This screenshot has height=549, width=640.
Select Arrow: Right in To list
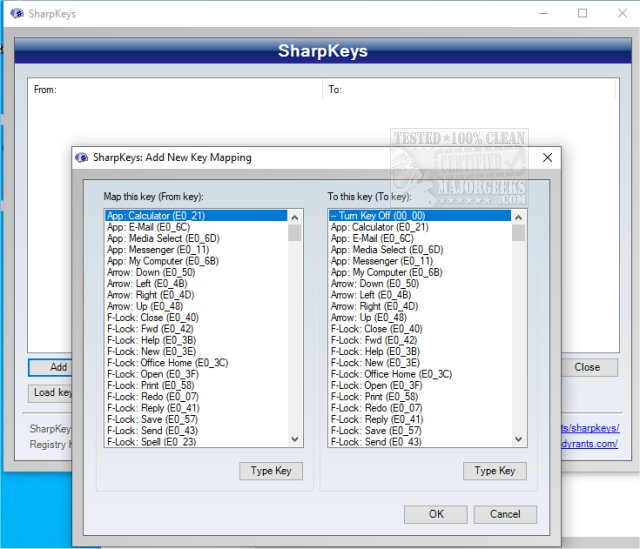pyautogui.click(x=420, y=306)
